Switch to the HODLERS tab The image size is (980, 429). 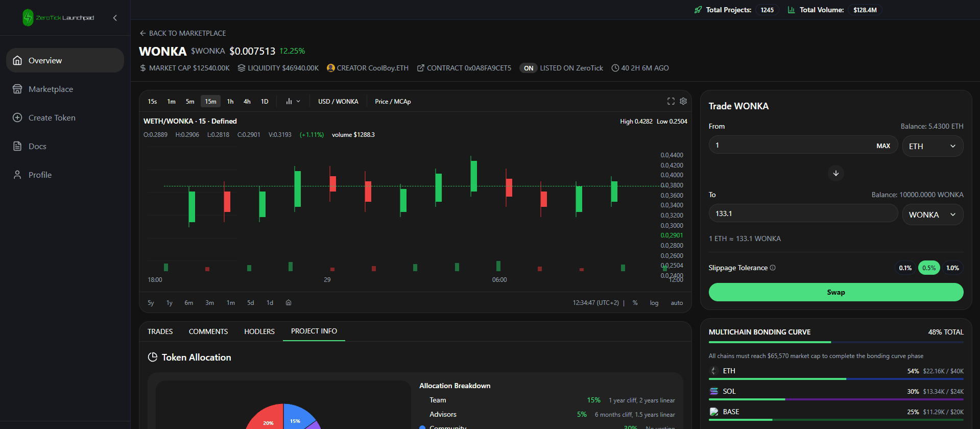tap(259, 331)
